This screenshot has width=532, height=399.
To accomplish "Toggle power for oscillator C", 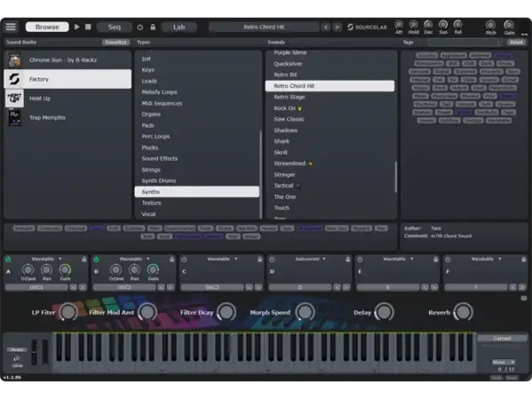I will (x=184, y=259).
